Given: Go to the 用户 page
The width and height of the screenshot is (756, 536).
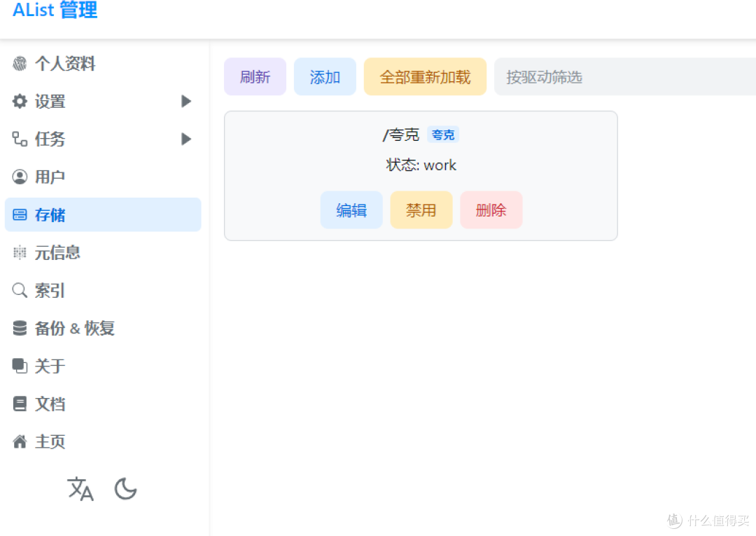Looking at the screenshot, I should (103, 177).
